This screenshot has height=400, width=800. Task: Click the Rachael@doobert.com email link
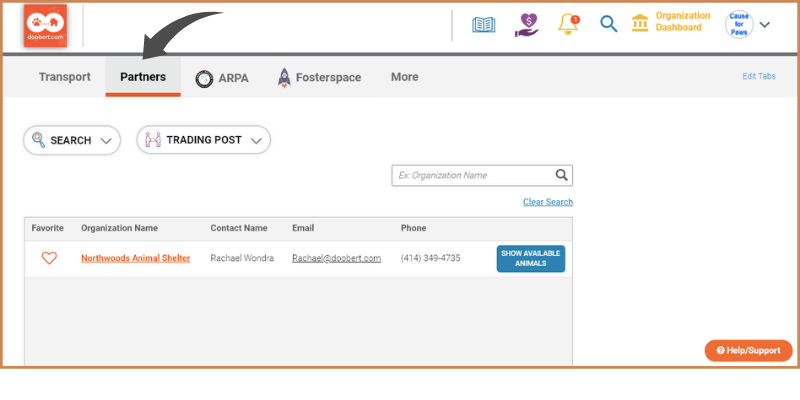tap(337, 259)
